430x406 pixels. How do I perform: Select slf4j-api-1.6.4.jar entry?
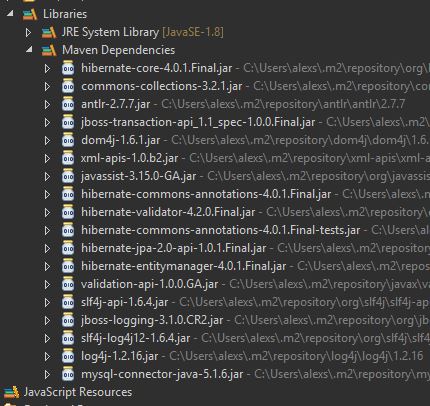pos(125,302)
